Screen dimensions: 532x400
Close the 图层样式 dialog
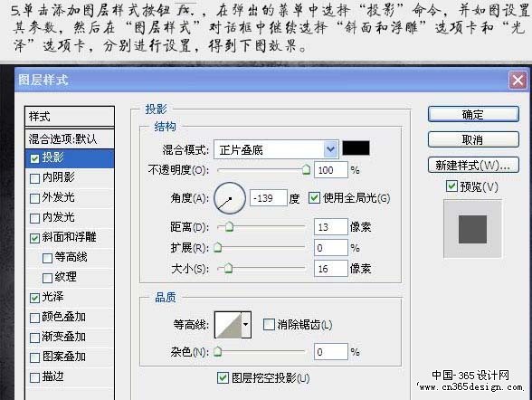pos(518,81)
